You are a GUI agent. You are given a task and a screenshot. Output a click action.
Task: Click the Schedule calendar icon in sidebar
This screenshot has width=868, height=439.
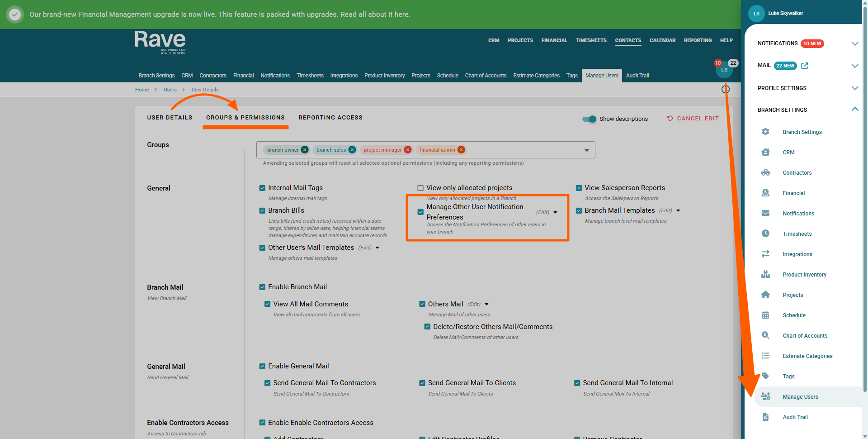(x=765, y=315)
